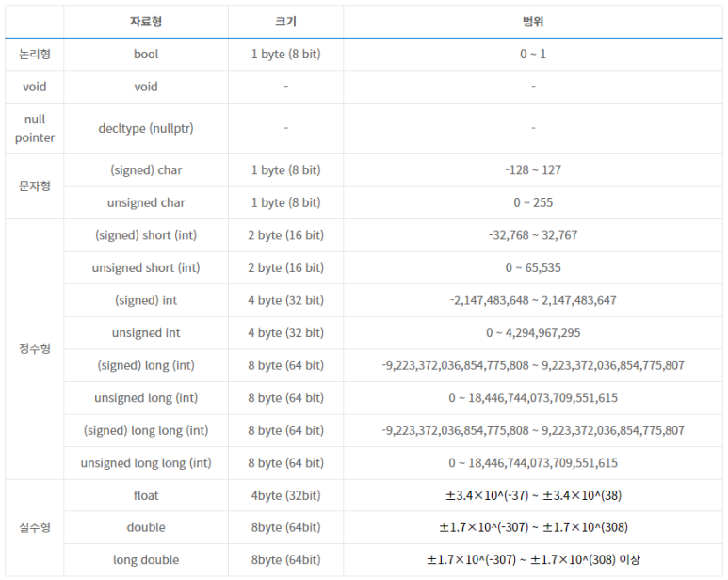728x580 pixels.
Task: Click '2 byte (16 bit)' in unsigned short row
Action: click(285, 267)
